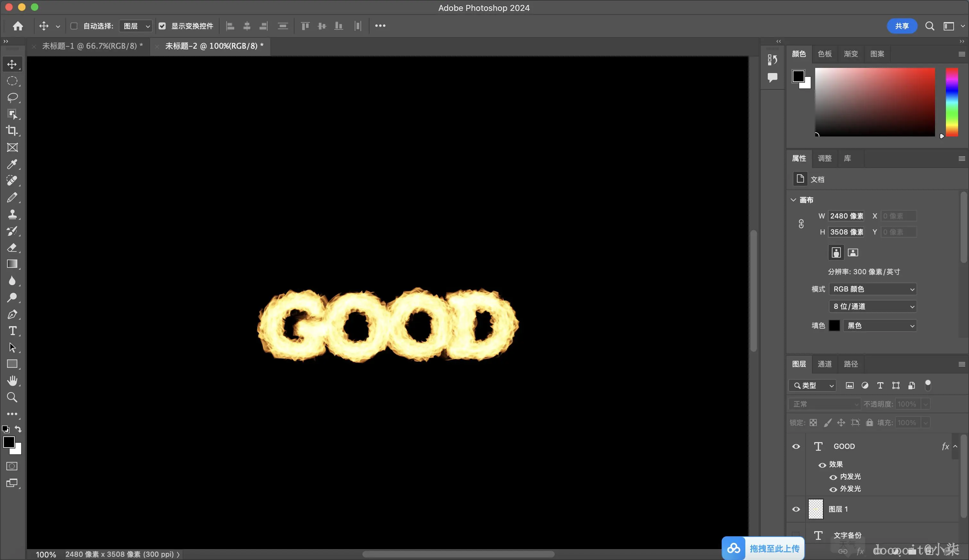Image resolution: width=969 pixels, height=560 pixels.
Task: Pick the Eyedropper tool
Action: [x=12, y=164]
